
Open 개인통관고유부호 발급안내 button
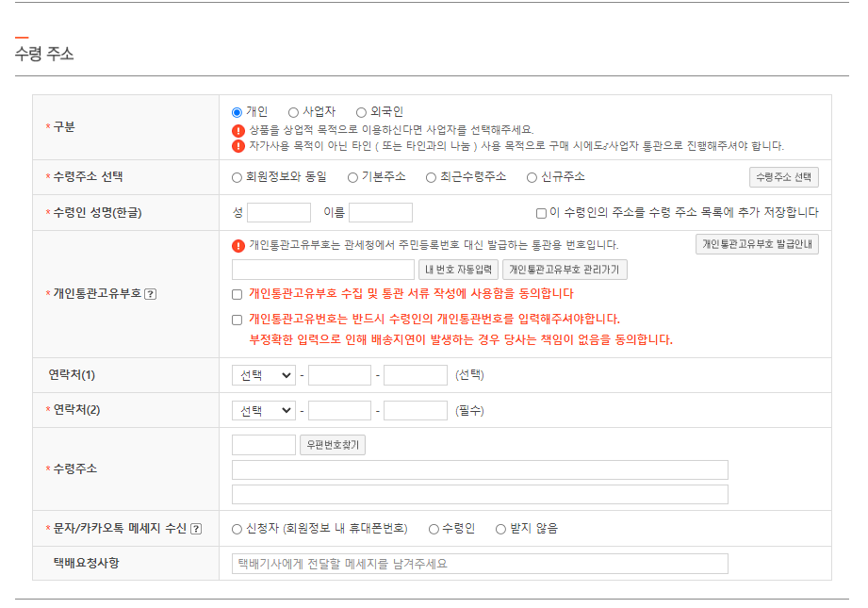[x=757, y=244]
